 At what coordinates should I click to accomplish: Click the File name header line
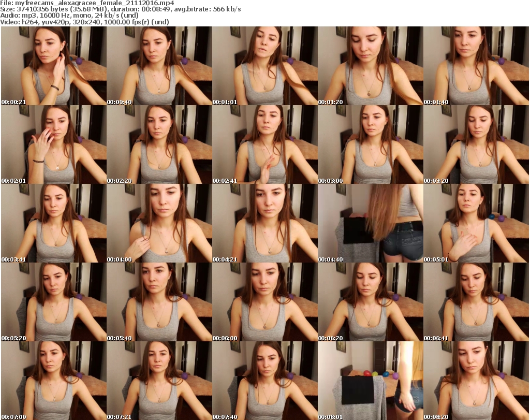point(87,3)
